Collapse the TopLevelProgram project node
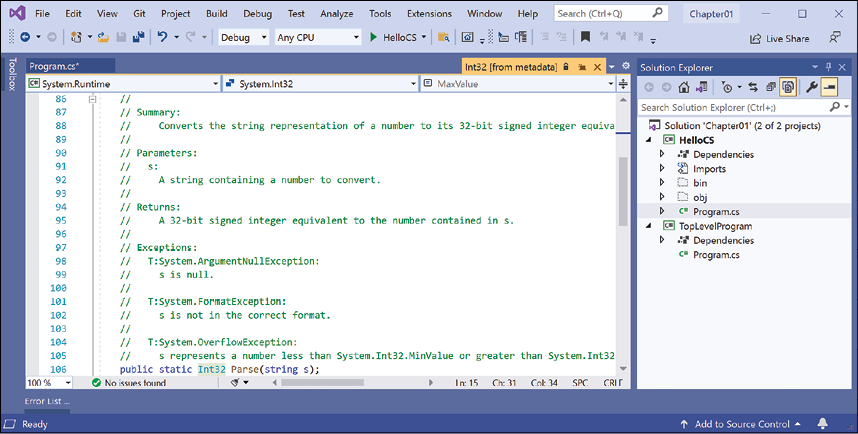Viewport: 858px width, 434px height. pos(650,226)
